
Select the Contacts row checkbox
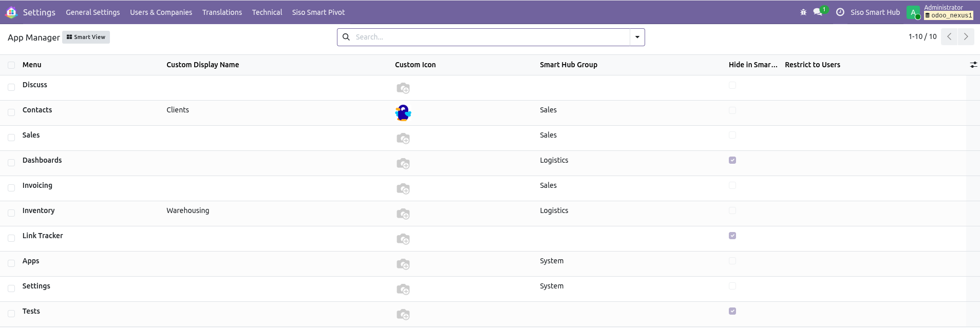(11, 112)
